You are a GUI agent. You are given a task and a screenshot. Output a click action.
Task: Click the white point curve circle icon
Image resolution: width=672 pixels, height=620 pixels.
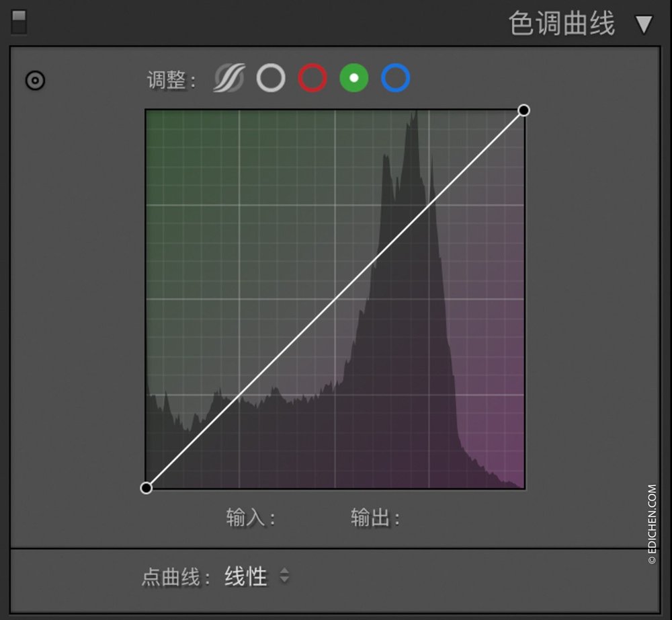[271, 78]
